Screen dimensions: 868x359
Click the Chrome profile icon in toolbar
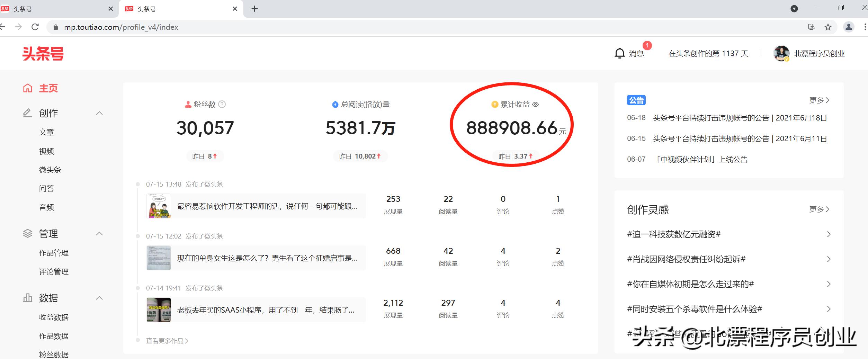pos(849,27)
